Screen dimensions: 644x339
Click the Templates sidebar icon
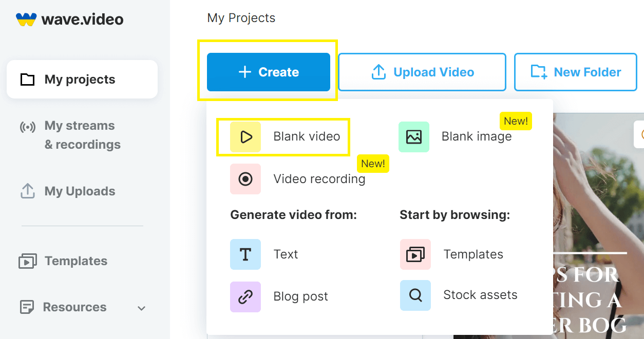[x=27, y=261]
